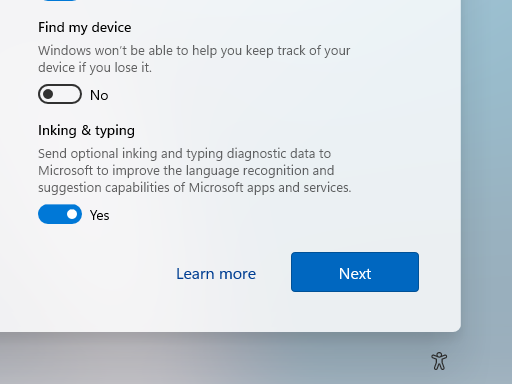Click the Find my device heading
Viewport: 512px width, 384px height.
[x=85, y=28]
